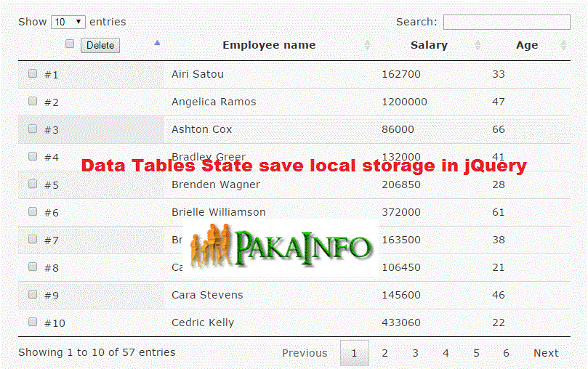
Task: Select current page 1 button
Action: 354,353
